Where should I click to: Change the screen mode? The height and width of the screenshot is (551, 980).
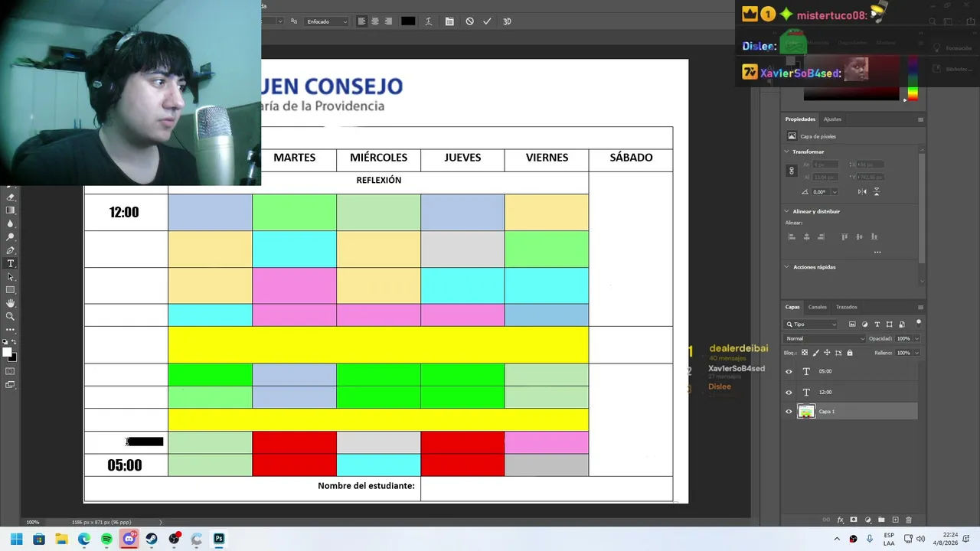click(x=11, y=384)
